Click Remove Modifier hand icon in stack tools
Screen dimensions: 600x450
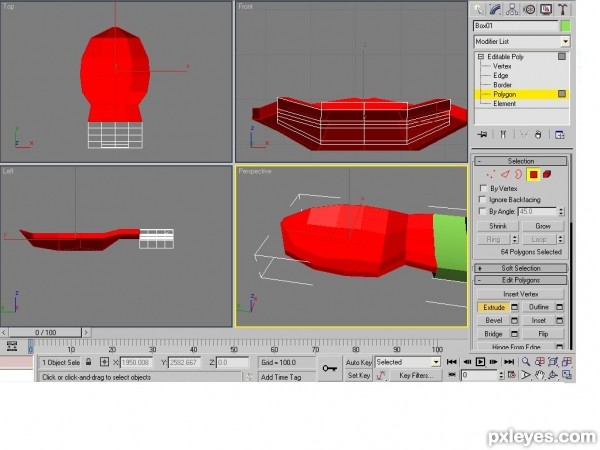538,134
